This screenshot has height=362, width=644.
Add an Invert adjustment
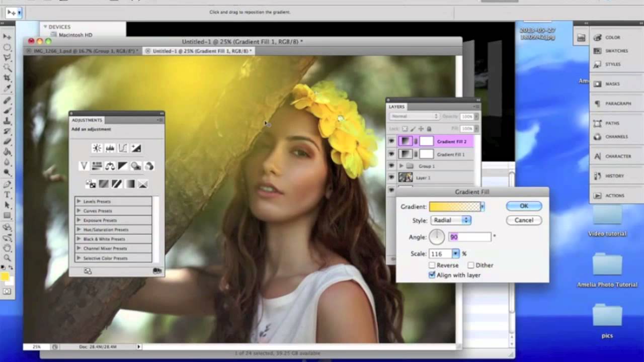point(91,184)
